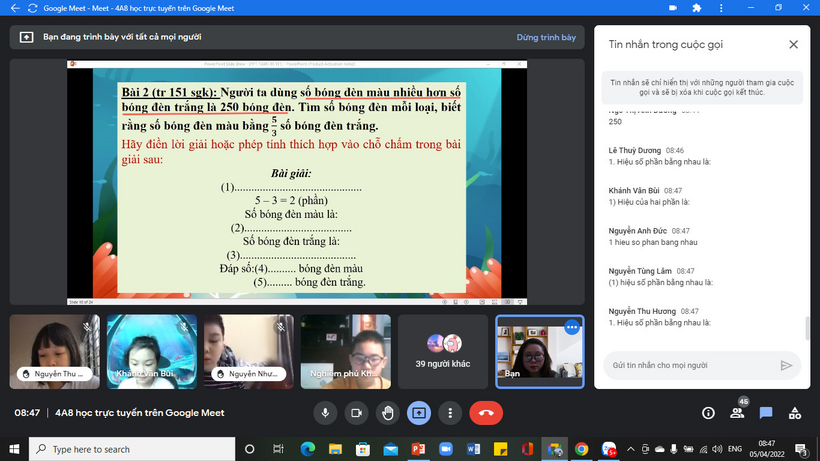The height and width of the screenshot is (461, 820).
Task: Open the '39 người khác' tile
Action: (443, 350)
